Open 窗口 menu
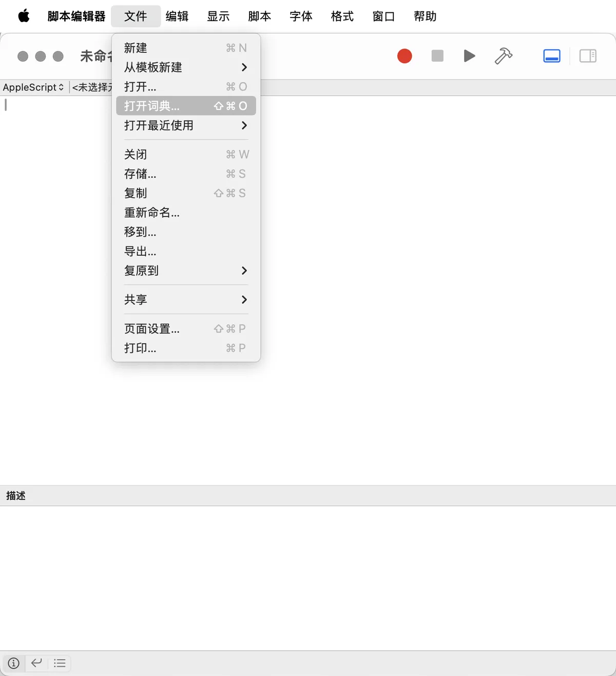The height and width of the screenshot is (676, 616). click(383, 16)
